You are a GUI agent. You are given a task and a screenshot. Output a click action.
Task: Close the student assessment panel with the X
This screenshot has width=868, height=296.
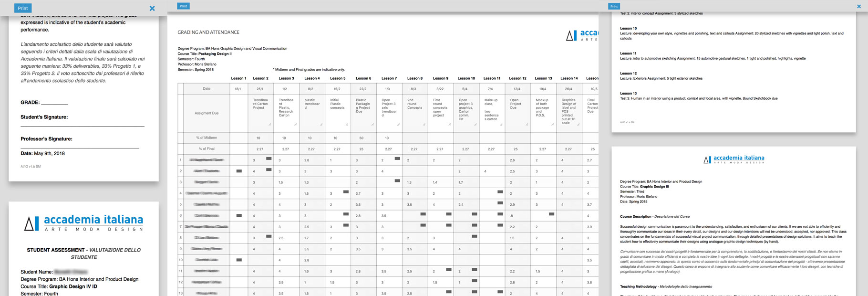[x=152, y=8]
